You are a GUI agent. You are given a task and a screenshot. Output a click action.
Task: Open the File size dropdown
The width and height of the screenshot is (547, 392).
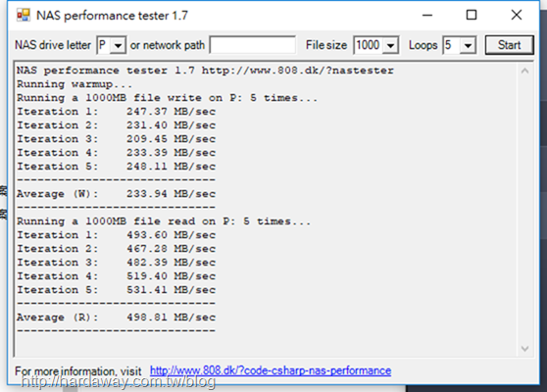(390, 45)
